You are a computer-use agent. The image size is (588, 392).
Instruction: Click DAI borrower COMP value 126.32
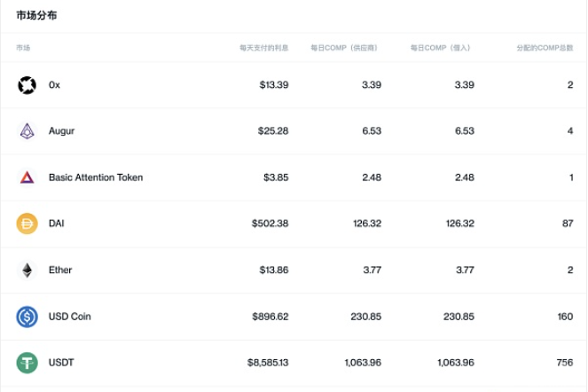460,223
